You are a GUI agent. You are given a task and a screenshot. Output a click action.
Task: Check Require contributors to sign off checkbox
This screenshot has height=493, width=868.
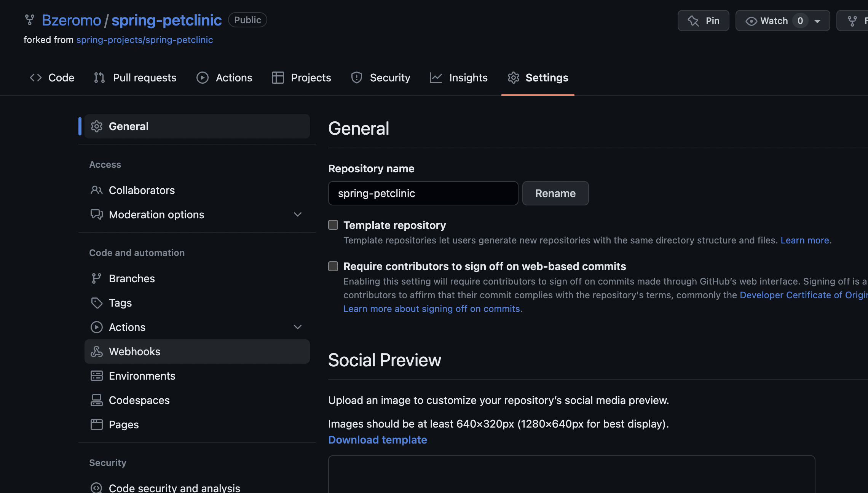[x=333, y=266]
